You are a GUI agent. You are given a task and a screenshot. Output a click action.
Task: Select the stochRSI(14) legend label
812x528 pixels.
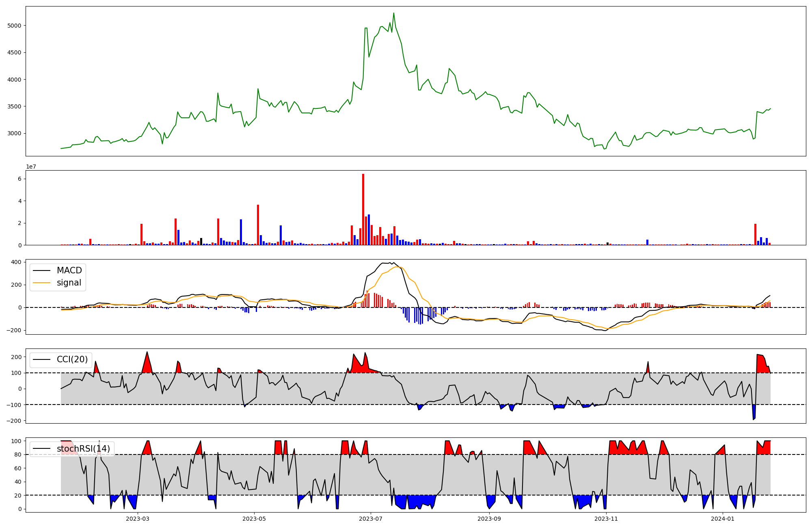pos(83,449)
